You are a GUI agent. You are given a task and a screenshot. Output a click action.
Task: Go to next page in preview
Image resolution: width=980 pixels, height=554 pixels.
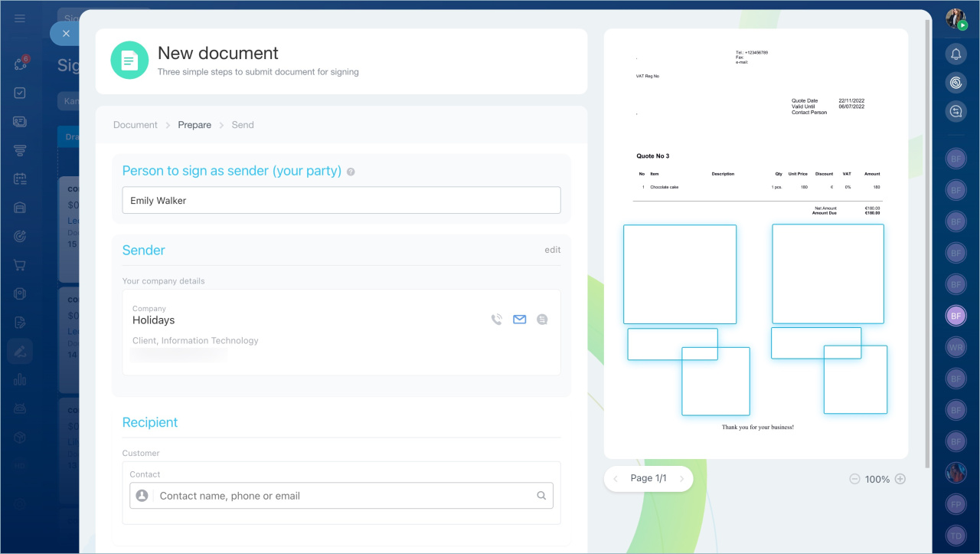681,479
